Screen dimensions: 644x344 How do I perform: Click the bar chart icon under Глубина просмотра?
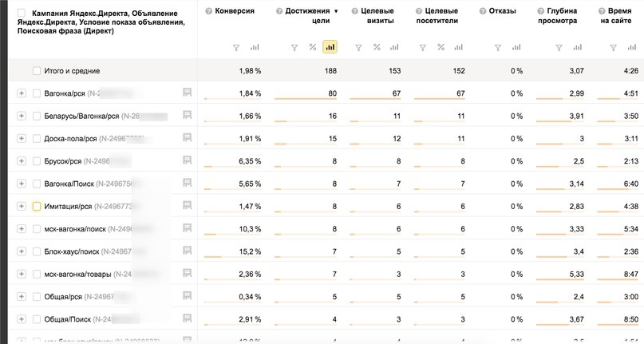click(x=578, y=47)
